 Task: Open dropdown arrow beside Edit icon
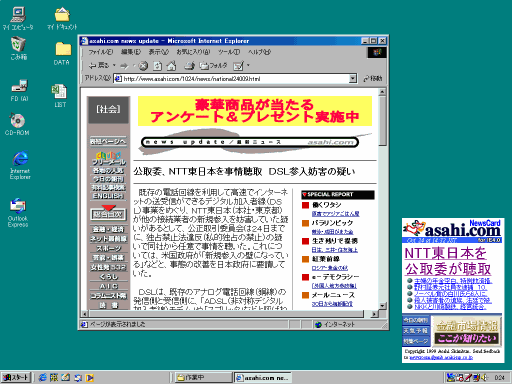coord(248,66)
